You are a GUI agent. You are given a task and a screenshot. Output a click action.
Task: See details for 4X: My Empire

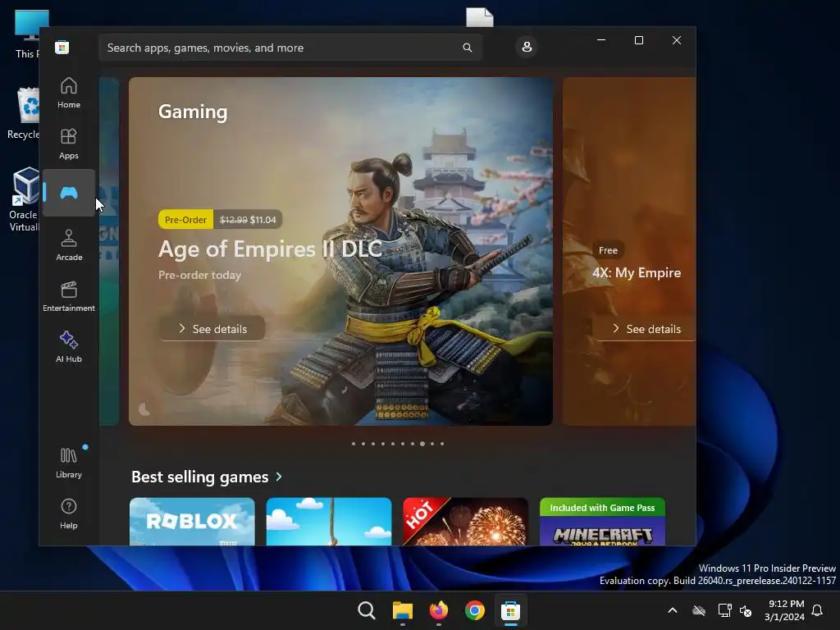click(x=646, y=329)
